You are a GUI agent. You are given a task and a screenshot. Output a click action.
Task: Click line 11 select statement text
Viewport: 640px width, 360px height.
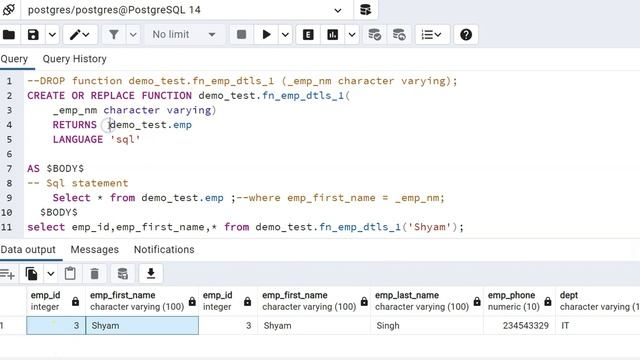click(x=245, y=227)
